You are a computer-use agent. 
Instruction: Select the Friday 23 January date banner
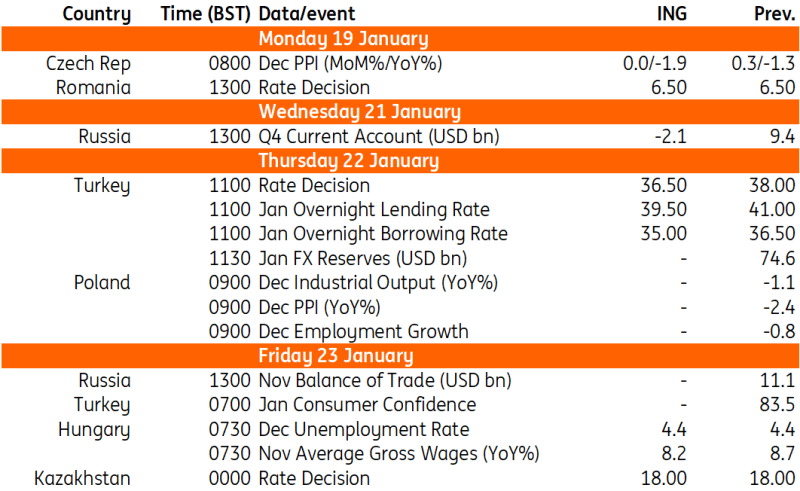pyautogui.click(x=336, y=356)
